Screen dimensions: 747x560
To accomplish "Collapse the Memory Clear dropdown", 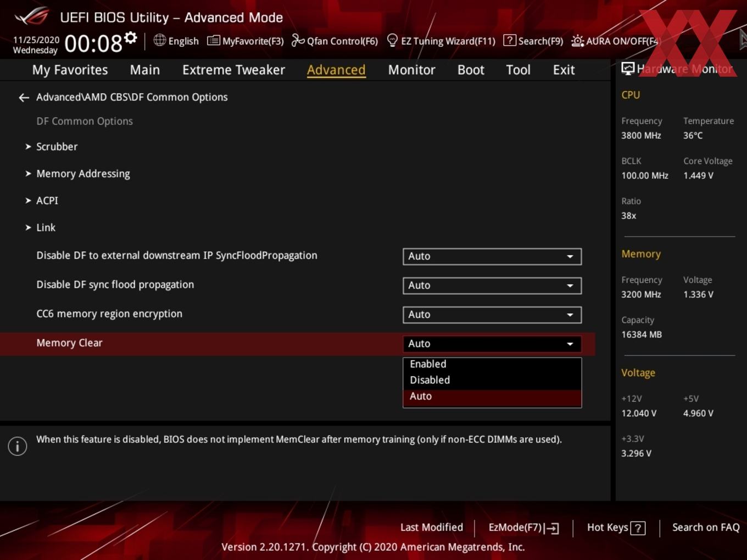I will point(492,344).
